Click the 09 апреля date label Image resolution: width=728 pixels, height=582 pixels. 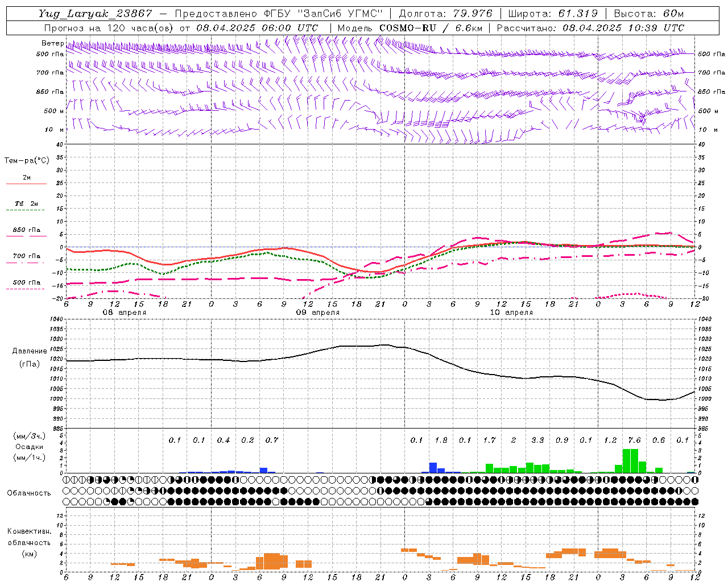[x=317, y=313]
